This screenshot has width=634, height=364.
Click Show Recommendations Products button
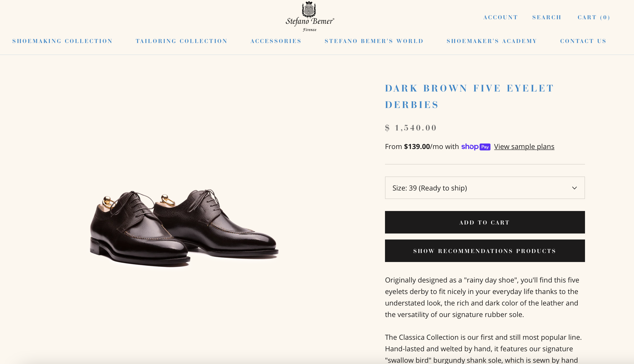(484, 251)
